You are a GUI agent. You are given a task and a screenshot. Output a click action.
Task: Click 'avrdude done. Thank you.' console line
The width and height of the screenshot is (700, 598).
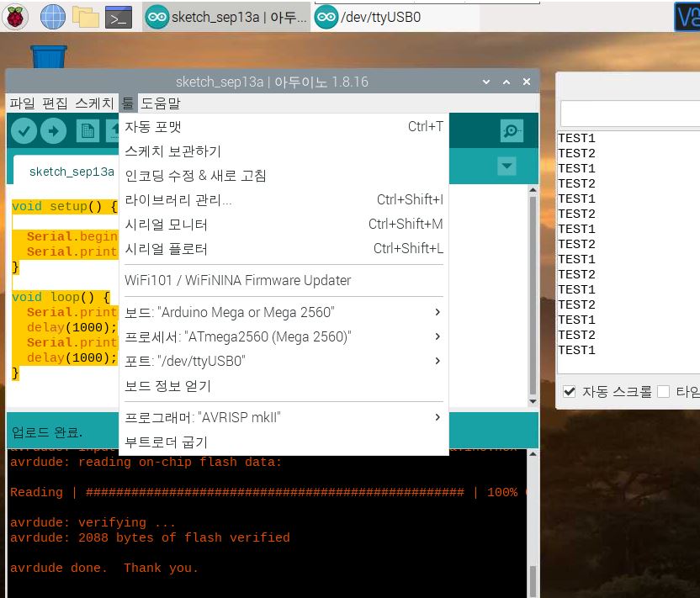coord(104,568)
